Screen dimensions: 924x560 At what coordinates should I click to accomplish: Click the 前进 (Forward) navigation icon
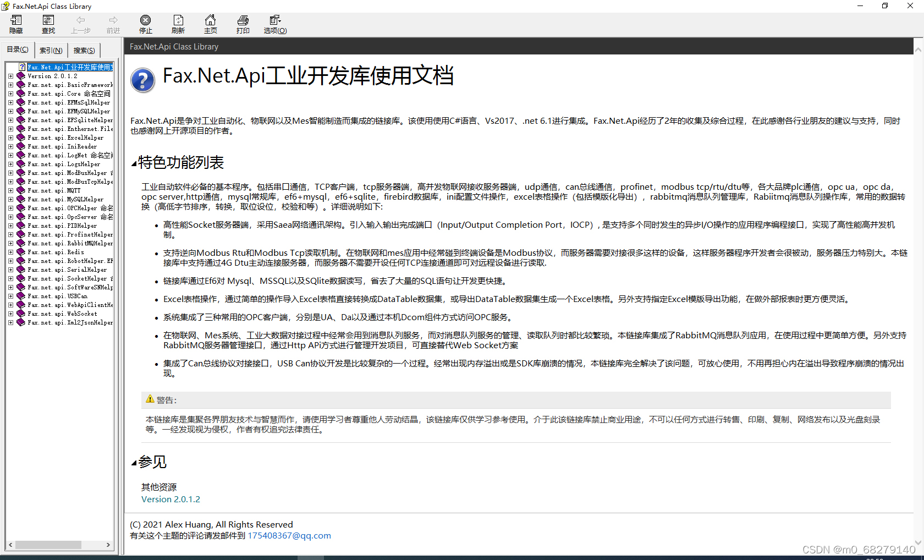coord(113,24)
